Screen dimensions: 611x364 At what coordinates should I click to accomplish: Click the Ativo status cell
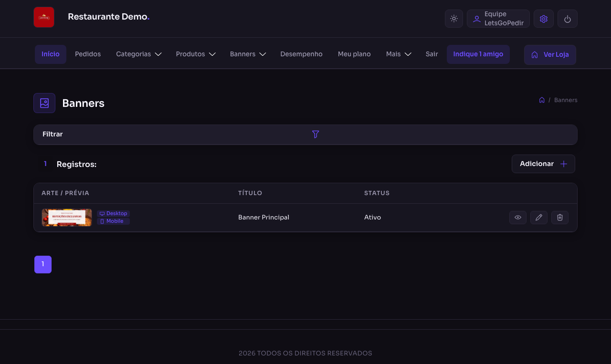372,218
